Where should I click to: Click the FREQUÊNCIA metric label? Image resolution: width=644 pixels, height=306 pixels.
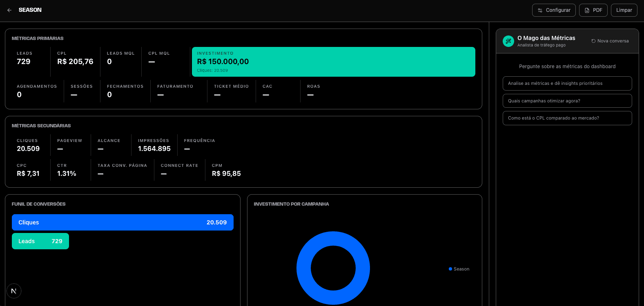(x=199, y=141)
